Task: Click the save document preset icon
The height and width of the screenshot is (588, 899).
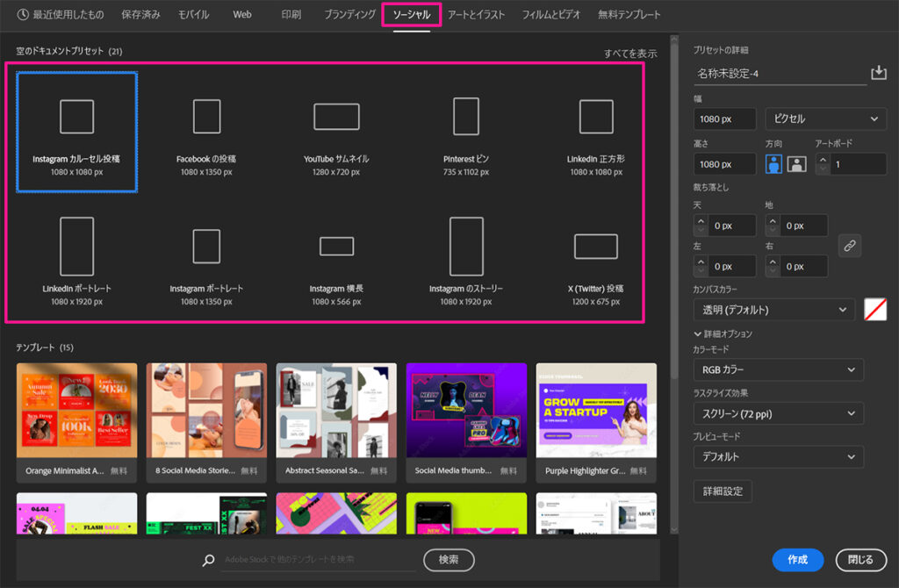Action: [879, 74]
